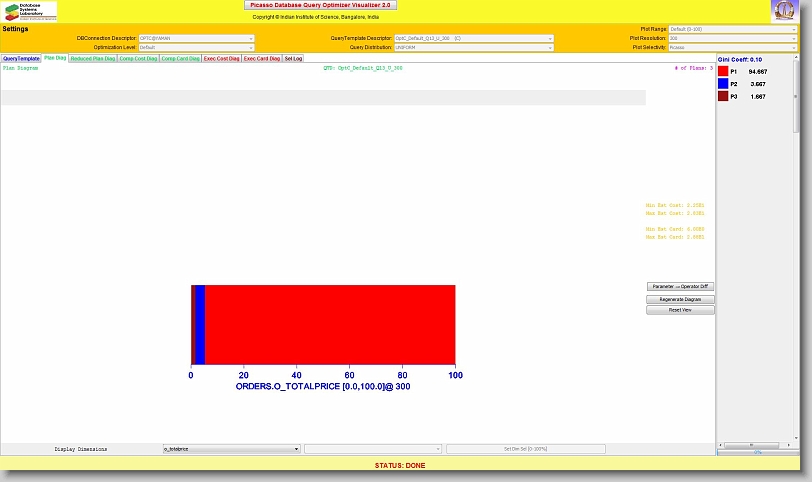Switch to the Comp Cost Diag tab

tap(138, 59)
